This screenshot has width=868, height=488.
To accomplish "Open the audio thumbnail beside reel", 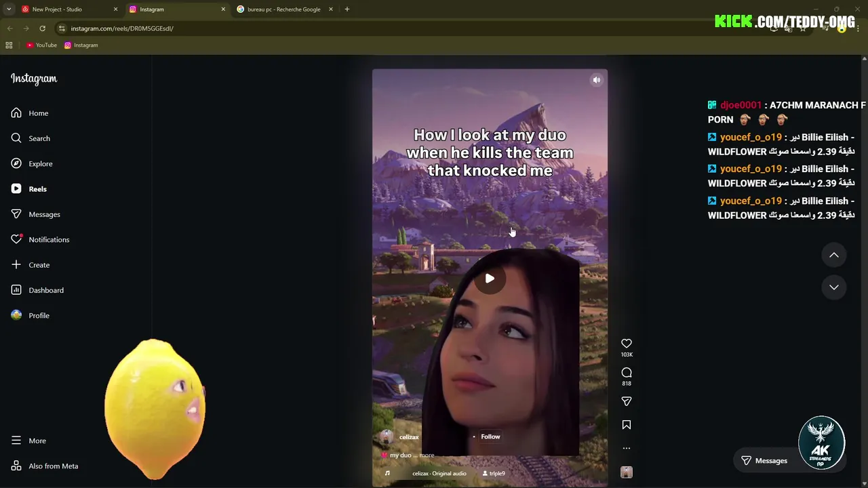I will coord(627,472).
